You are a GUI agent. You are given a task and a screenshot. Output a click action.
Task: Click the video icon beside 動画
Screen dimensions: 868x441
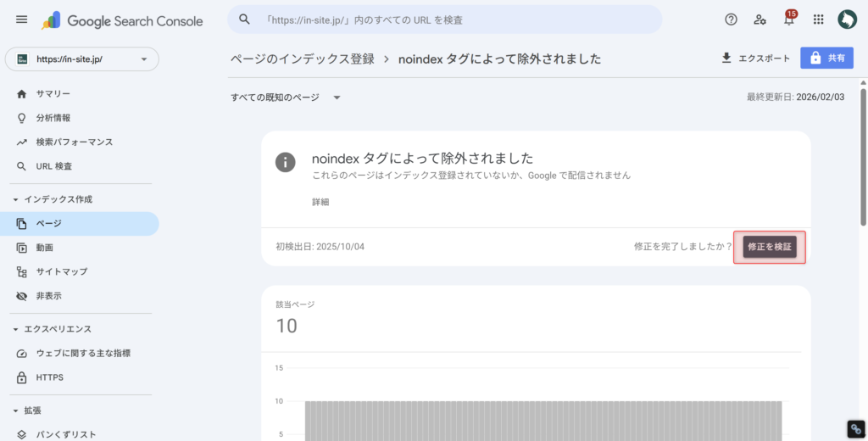(x=21, y=248)
